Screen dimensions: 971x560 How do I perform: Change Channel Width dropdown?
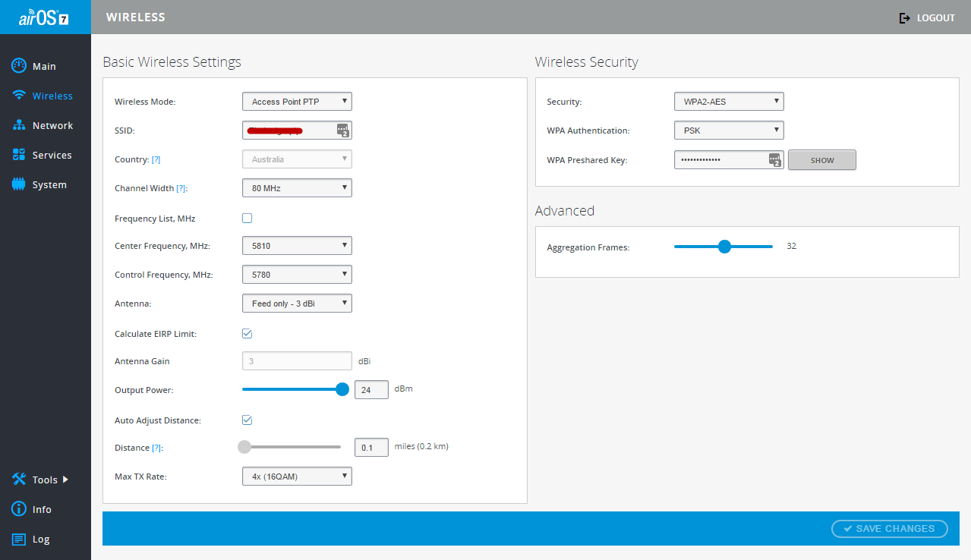click(x=297, y=187)
